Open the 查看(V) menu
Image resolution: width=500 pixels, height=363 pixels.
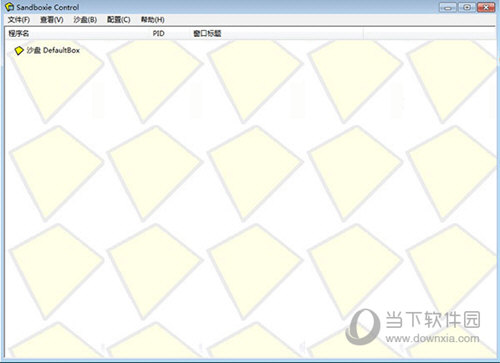52,20
